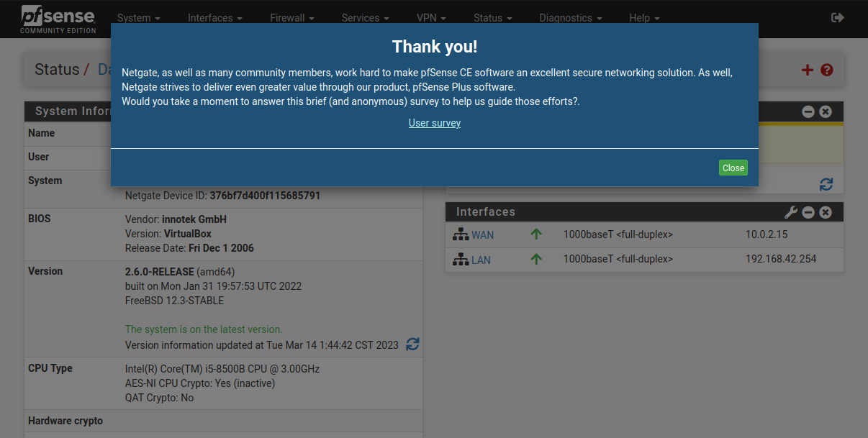This screenshot has height=438, width=868.
Task: Click the WAN 1000baseT full-duplex text
Action: point(618,234)
